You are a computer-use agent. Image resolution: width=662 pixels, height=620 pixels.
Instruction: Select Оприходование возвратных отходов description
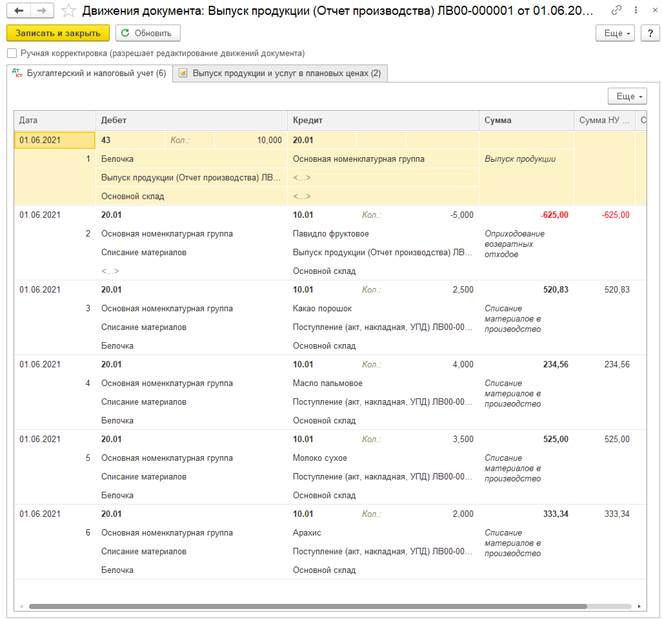click(x=514, y=244)
